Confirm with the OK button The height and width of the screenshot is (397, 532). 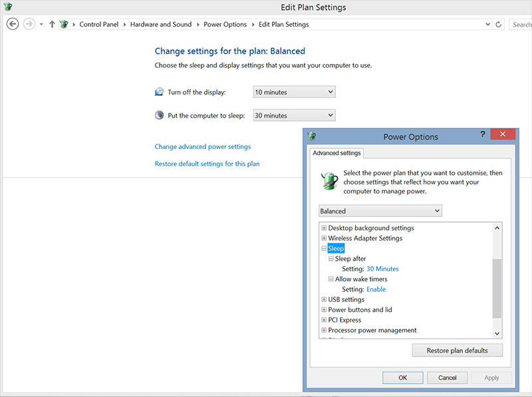403,378
